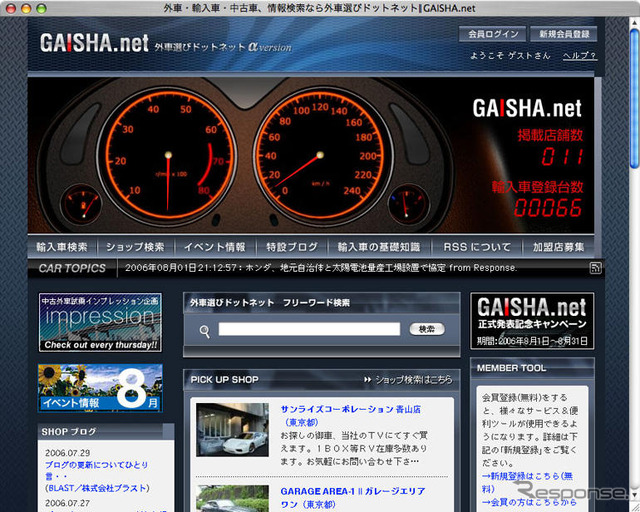Click the double-arrow icon next to ショップ検索はこちら
This screenshot has height=512, width=640.
point(367,380)
